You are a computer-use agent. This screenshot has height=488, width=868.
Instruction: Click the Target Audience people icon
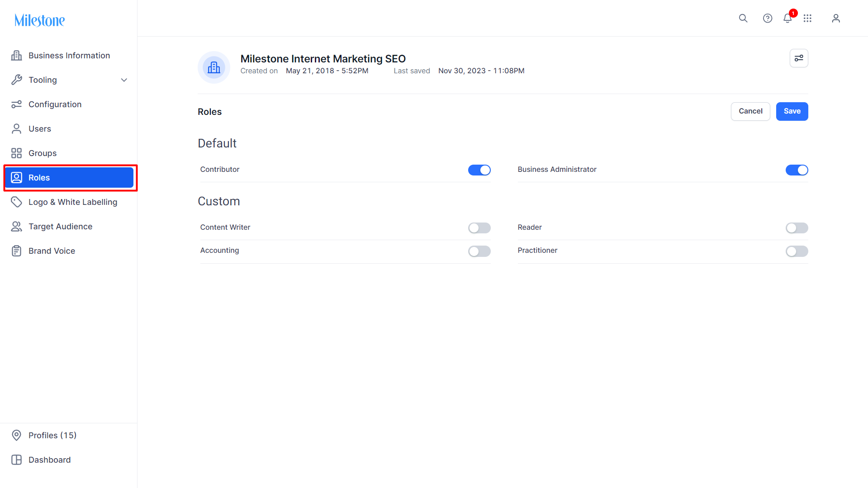(17, 227)
